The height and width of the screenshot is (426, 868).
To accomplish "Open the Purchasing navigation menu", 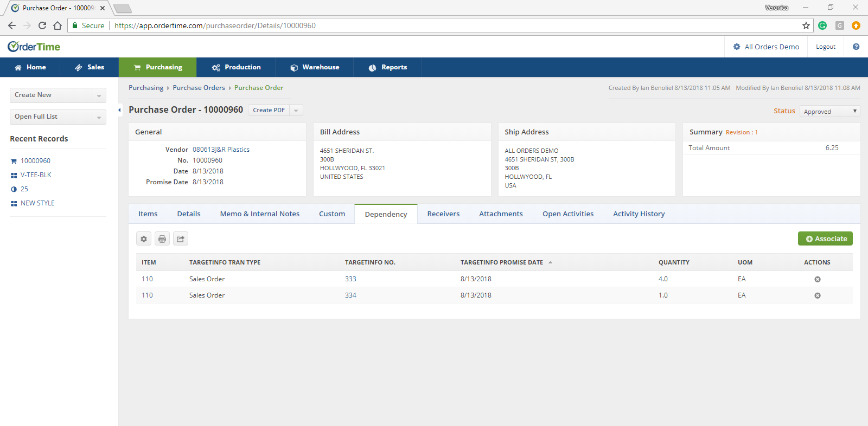I will pos(158,67).
